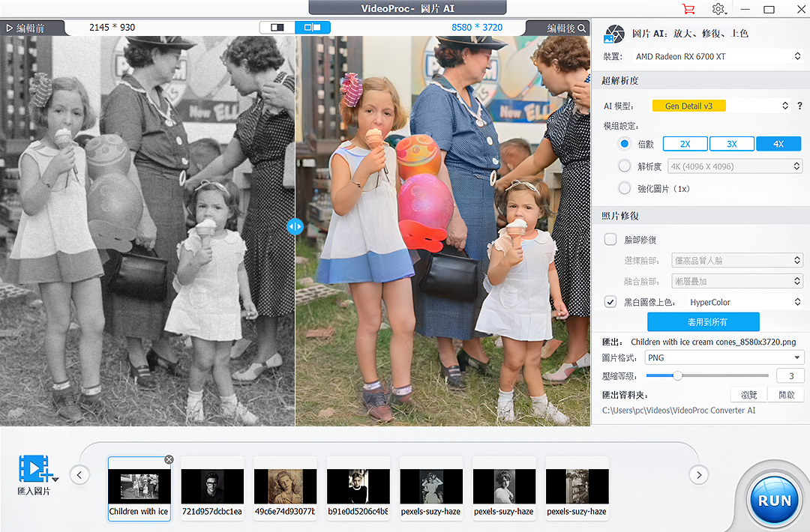
Task: Expand the PNG image format dropdown
Action: tap(724, 358)
